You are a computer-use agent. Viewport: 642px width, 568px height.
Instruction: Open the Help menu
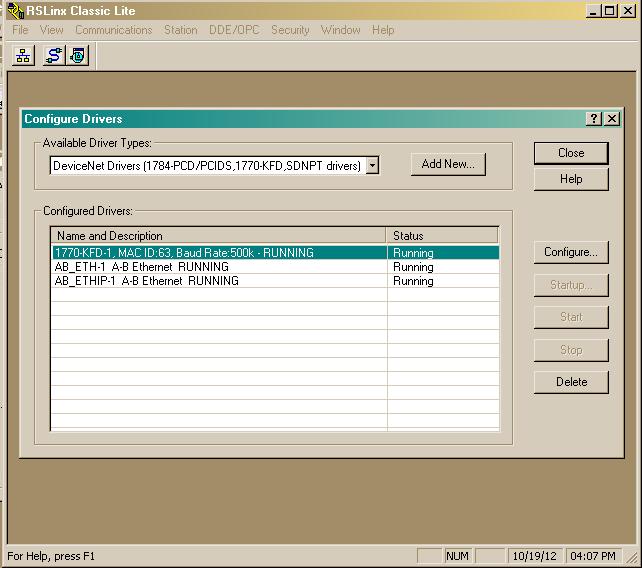coord(383,30)
